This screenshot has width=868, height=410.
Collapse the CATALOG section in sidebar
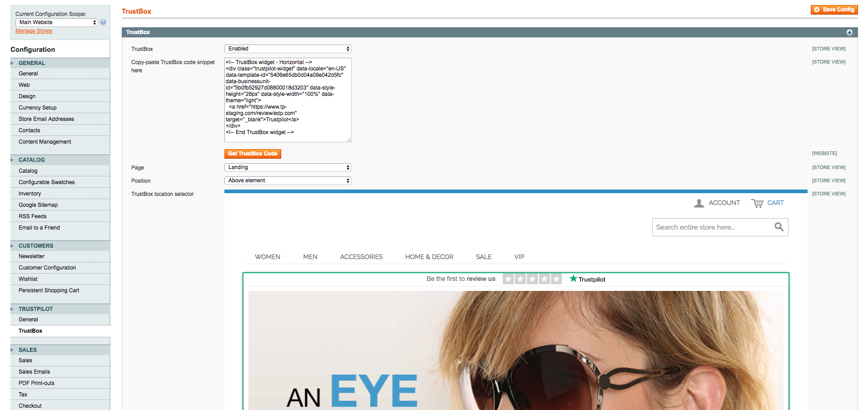[12, 160]
